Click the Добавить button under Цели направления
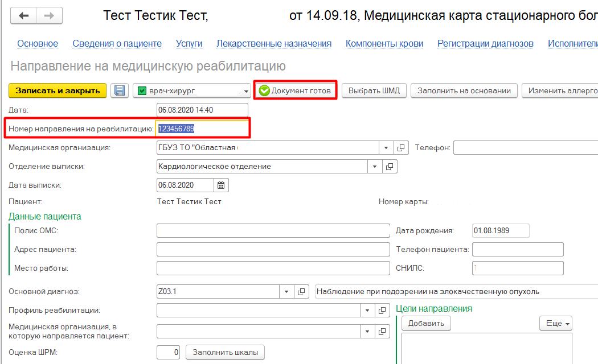The image size is (598, 364). (x=426, y=323)
